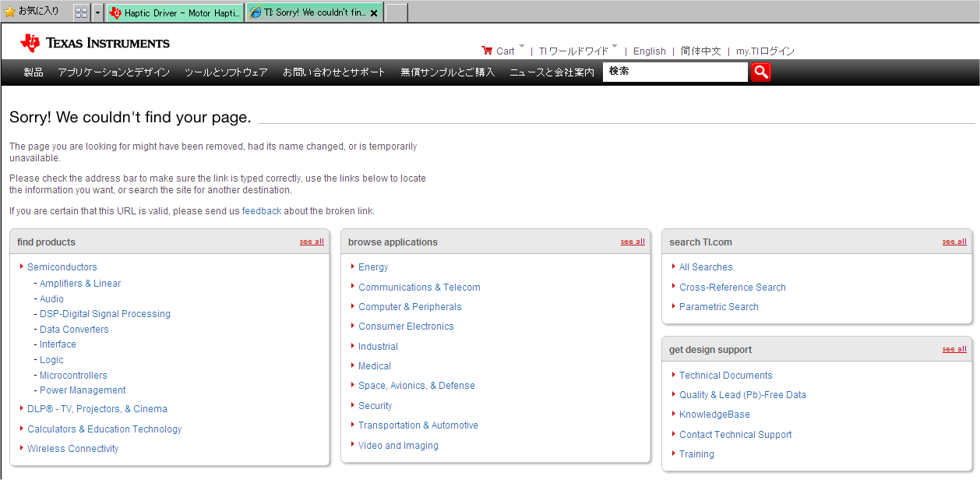Click see all in get design support

tap(954, 349)
